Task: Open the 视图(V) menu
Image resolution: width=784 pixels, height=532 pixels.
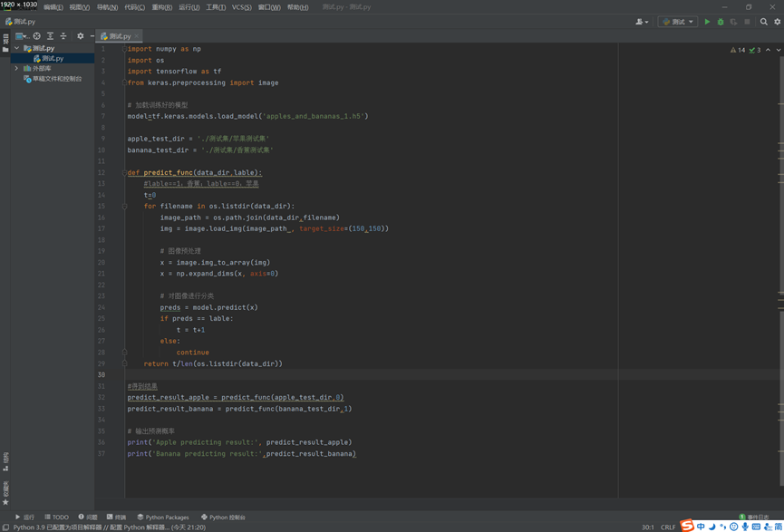Action: pyautogui.click(x=80, y=7)
